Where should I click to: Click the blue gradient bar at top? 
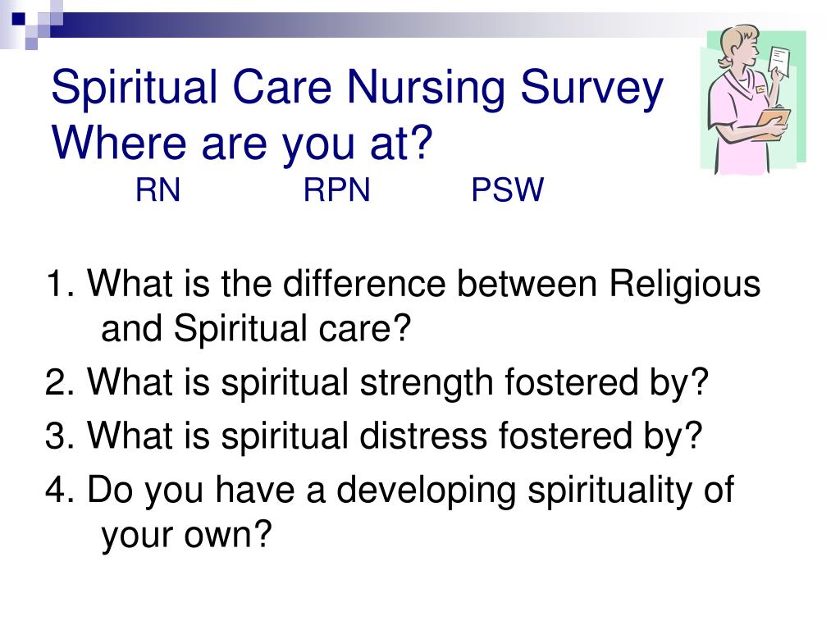[375, 25]
